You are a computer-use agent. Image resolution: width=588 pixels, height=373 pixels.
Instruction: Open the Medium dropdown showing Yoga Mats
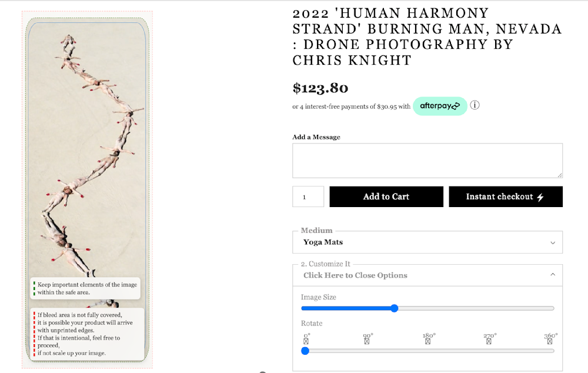point(427,242)
